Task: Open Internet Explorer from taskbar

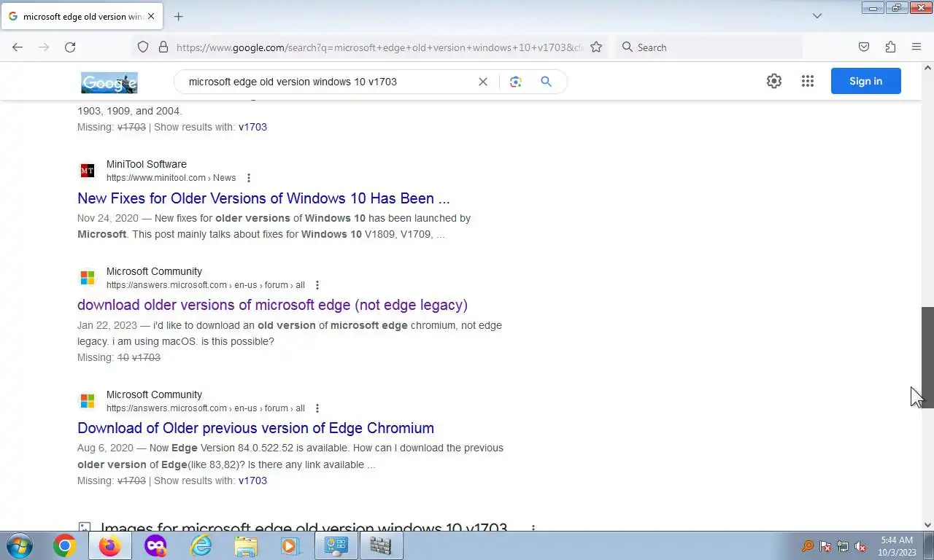Action: coord(201,545)
